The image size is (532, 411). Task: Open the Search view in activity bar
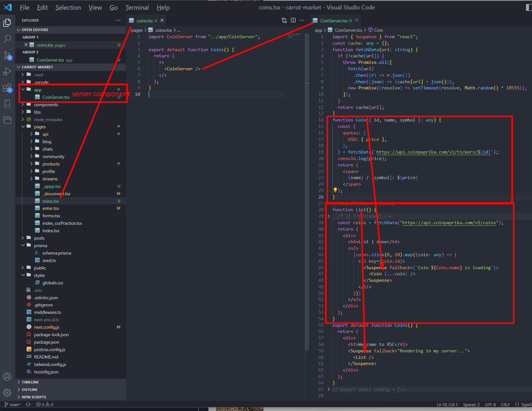pos(7,39)
